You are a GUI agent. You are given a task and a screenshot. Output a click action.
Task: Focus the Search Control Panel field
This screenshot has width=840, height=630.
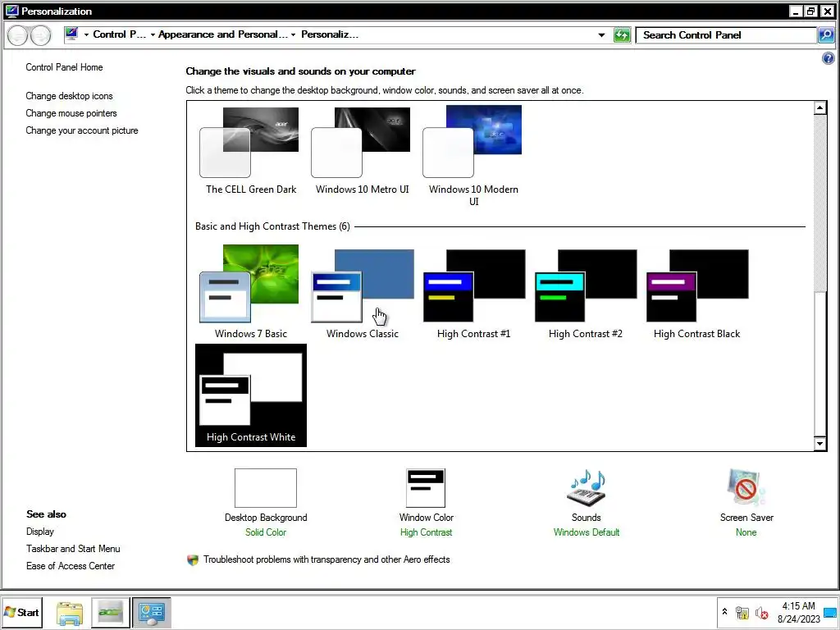[x=727, y=35]
